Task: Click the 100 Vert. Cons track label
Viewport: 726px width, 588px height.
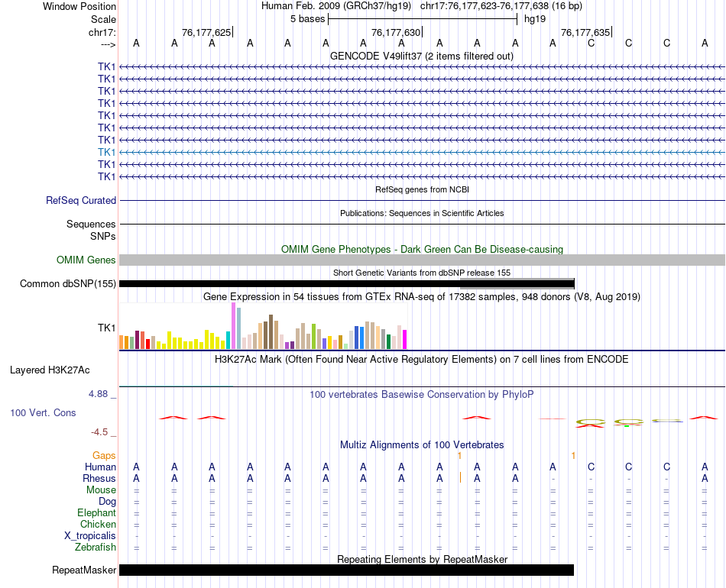Action: tap(43, 412)
